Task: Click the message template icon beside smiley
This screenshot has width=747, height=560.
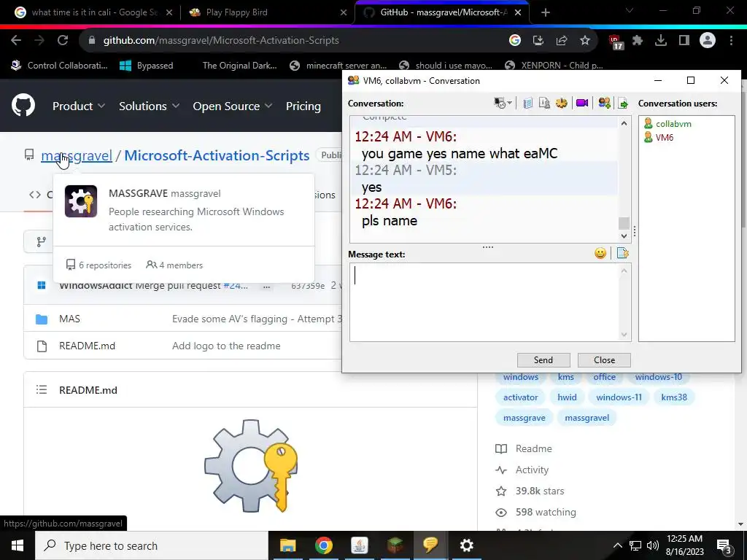Action: [623, 253]
